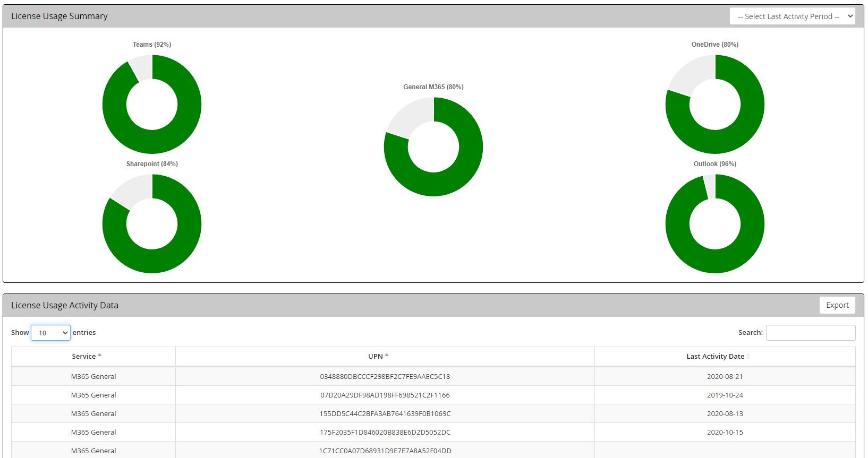Viewport: 868px width, 458px height.
Task: Sort table by Last Activity Date header
Action: pos(725,357)
